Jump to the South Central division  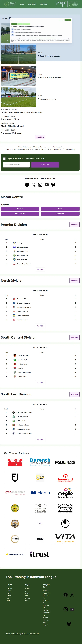point(20,214)
